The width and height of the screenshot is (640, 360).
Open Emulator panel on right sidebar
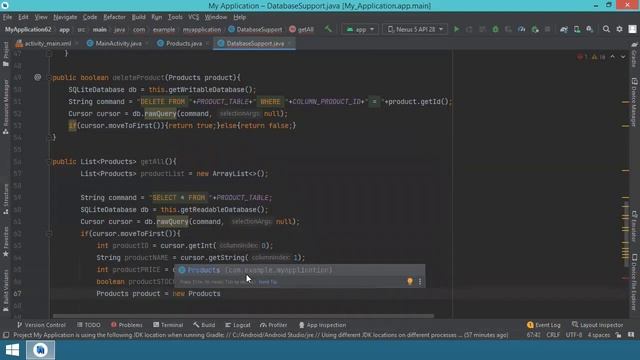634,226
